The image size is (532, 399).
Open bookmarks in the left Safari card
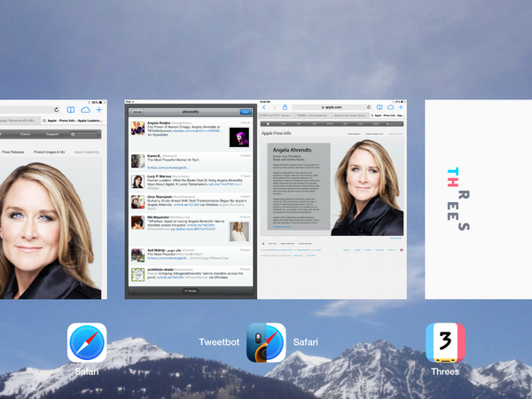pyautogui.click(x=71, y=110)
